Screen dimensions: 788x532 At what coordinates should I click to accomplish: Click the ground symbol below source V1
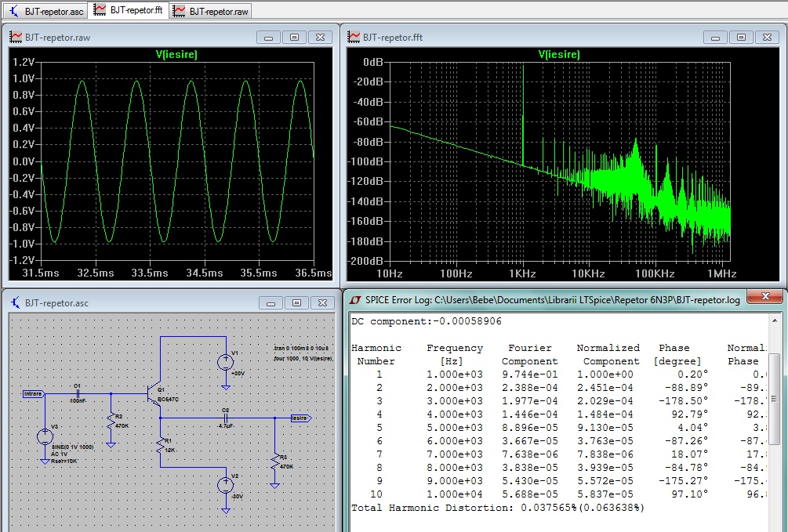click(x=226, y=387)
